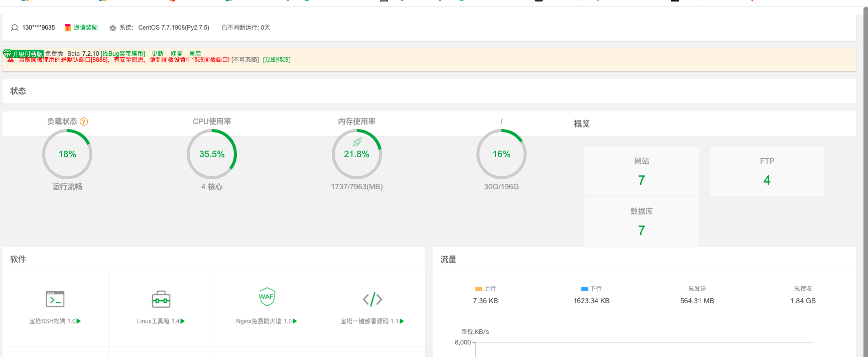Screen dimensions: 868x357
Task: Open the 找Bug奖宝塔币 link
Action: pos(123,54)
